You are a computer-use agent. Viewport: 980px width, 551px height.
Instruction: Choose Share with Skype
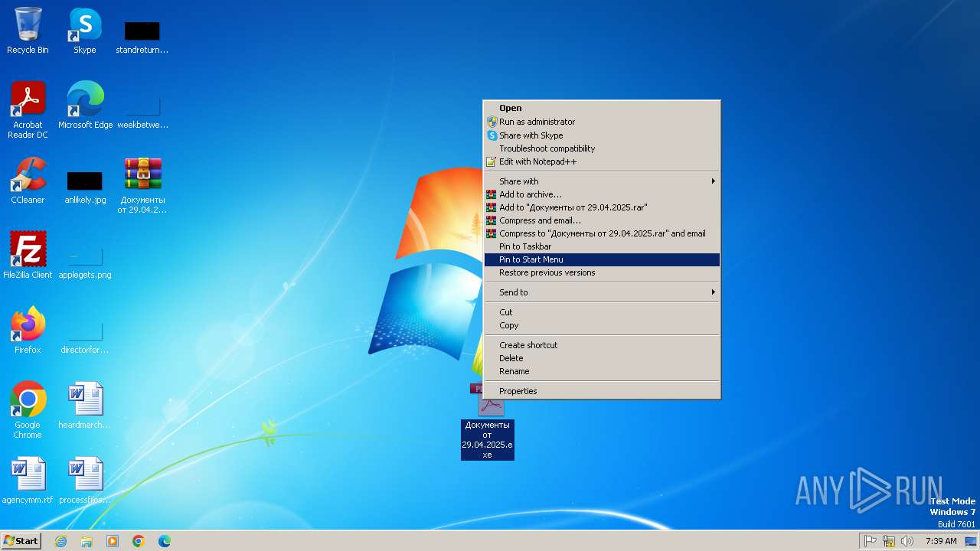coord(602,135)
